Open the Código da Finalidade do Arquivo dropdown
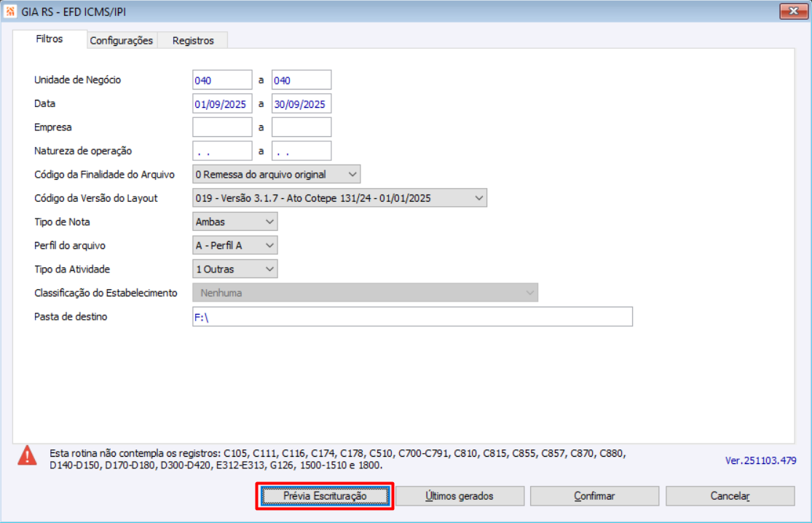812x523 pixels. [277, 175]
